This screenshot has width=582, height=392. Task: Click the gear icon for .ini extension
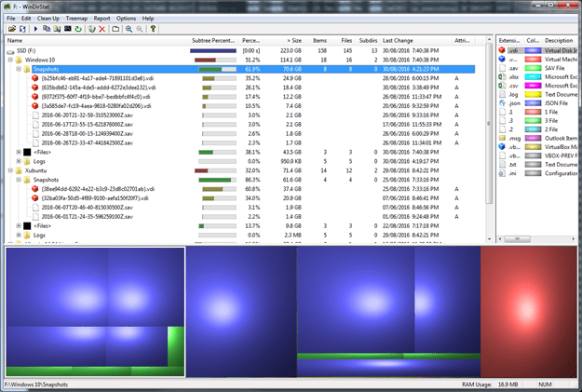[502, 173]
